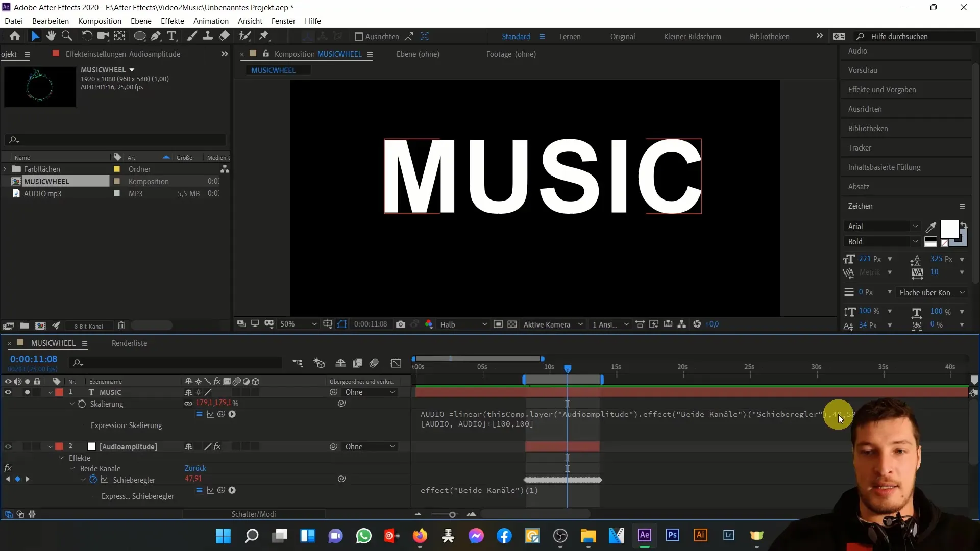Screen dimensions: 980x551
Task: Switch to the Lernen workspace
Action: click(x=570, y=37)
